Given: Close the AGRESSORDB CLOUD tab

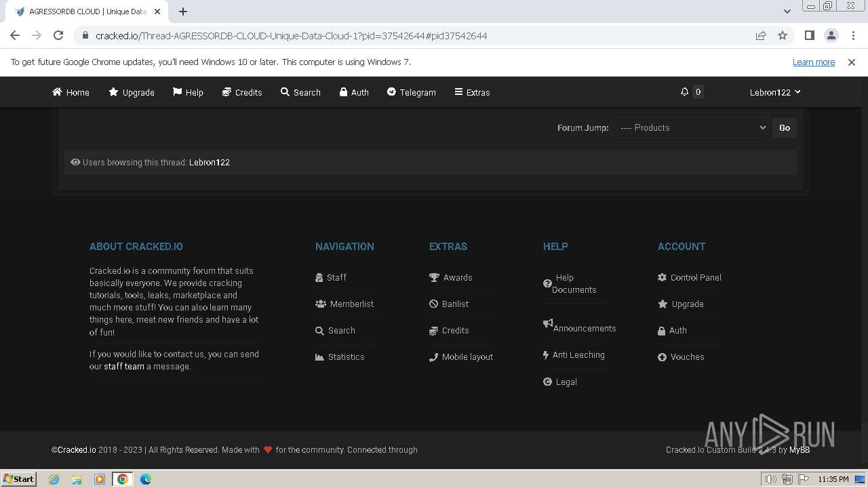Looking at the screenshot, I should 157,12.
